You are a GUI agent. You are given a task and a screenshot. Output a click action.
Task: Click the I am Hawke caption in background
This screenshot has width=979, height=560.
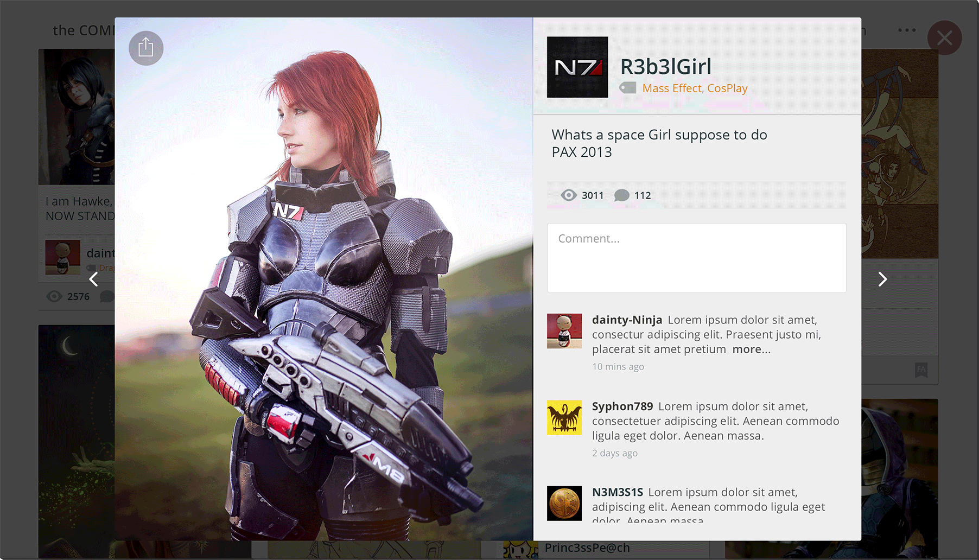pyautogui.click(x=79, y=209)
